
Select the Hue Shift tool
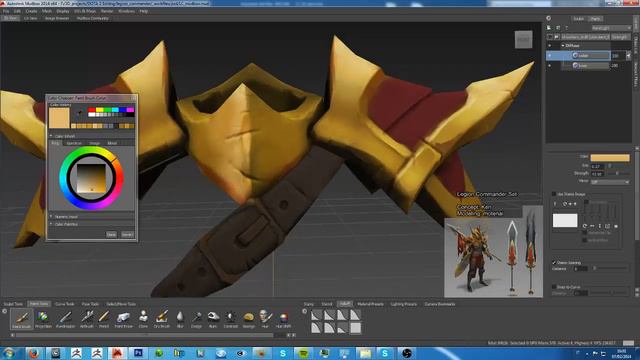tap(283, 318)
